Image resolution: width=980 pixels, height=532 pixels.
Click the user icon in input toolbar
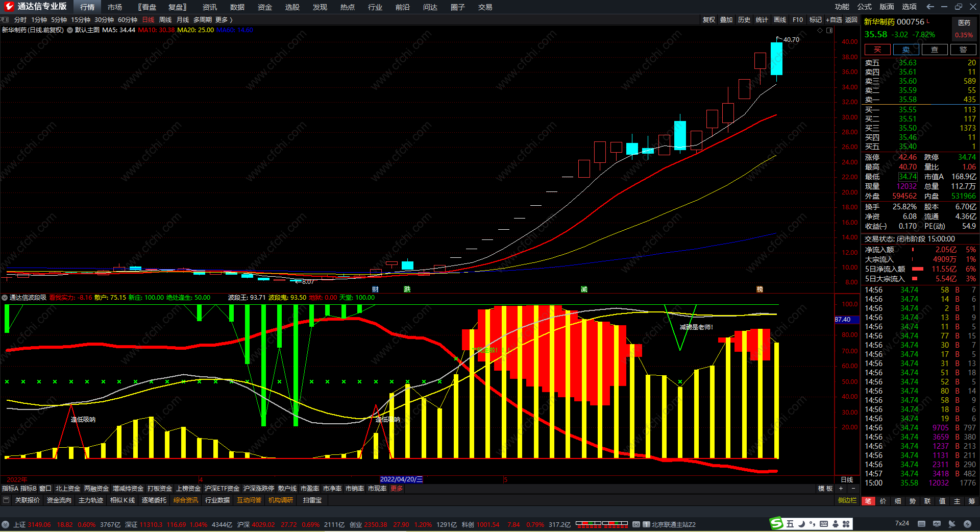(x=836, y=524)
